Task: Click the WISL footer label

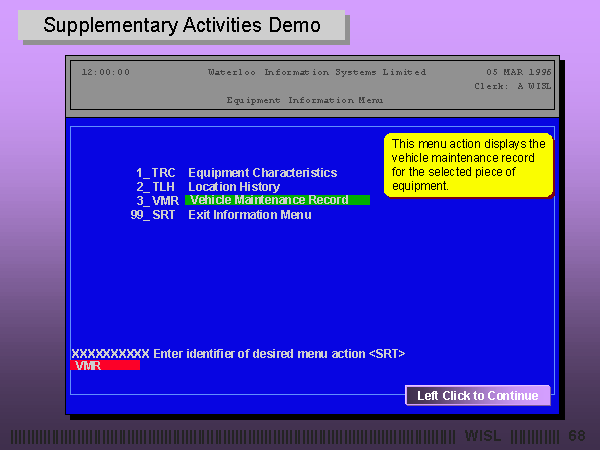Action: click(x=483, y=435)
